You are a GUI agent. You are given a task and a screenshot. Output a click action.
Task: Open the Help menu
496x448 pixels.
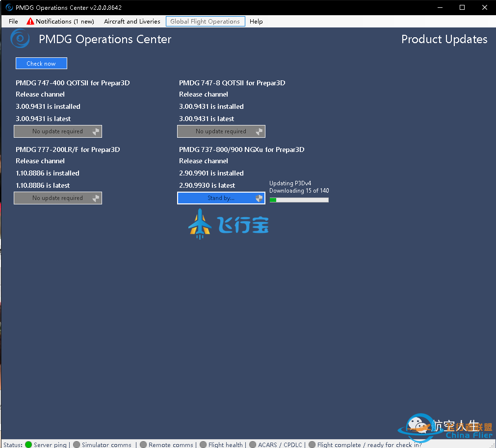click(256, 22)
